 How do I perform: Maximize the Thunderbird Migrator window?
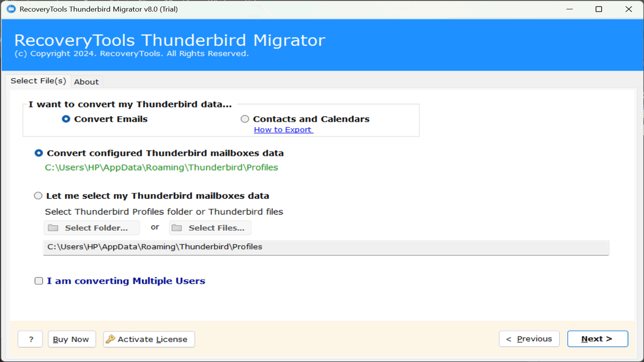(x=599, y=9)
